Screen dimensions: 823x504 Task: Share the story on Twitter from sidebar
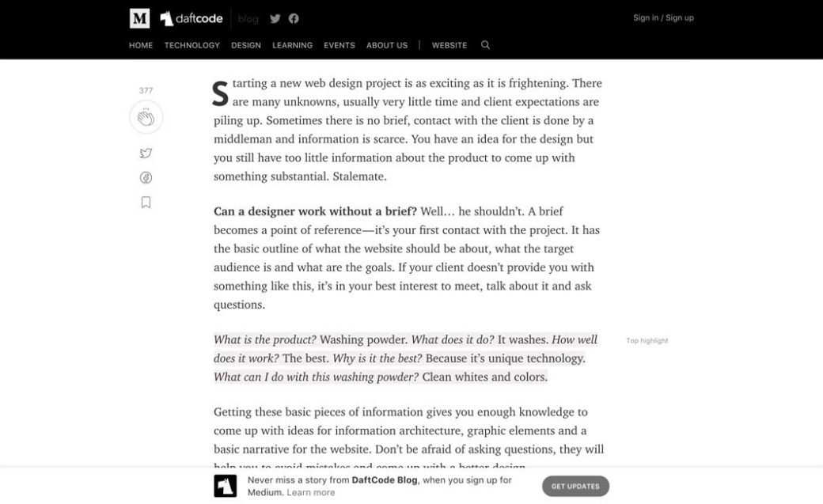[146, 153]
